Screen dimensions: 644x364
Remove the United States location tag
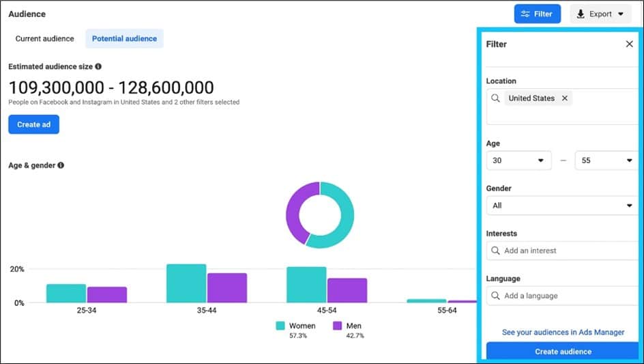point(565,98)
